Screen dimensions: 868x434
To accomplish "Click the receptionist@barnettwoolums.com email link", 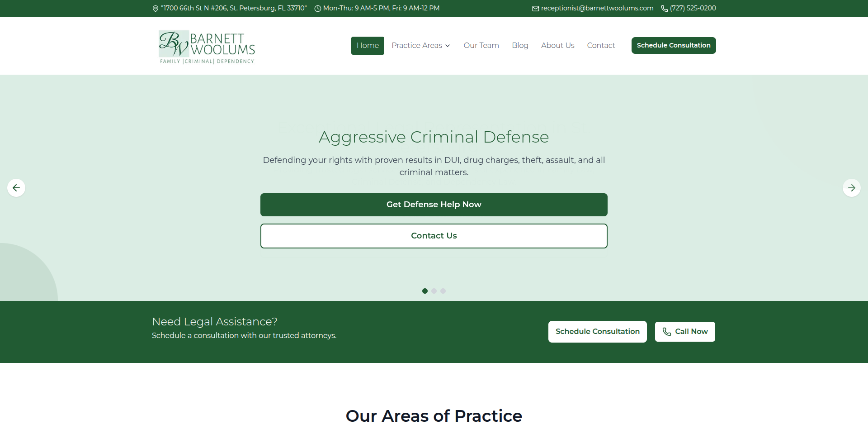I will click(597, 8).
